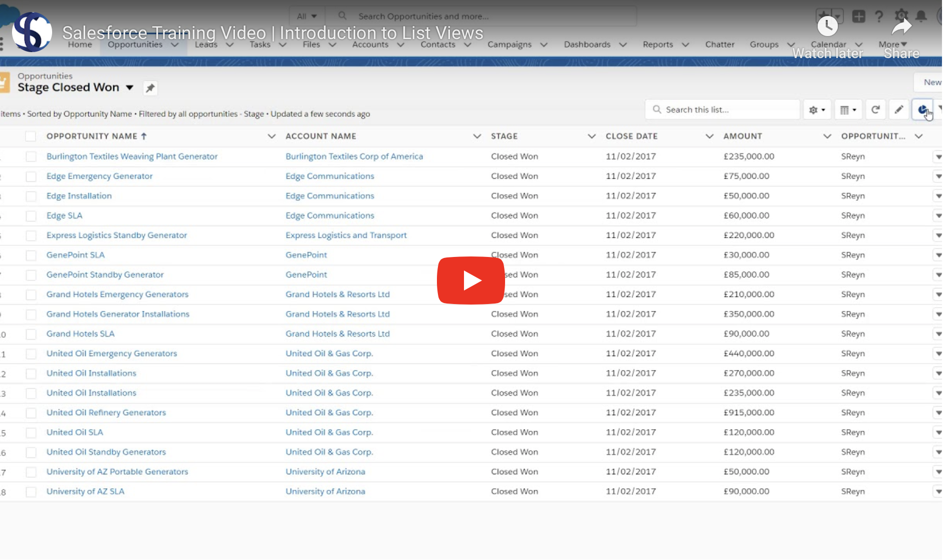Screen dimensions: 943x560
Task: Open the display-as table icon menu
Action: pos(848,110)
